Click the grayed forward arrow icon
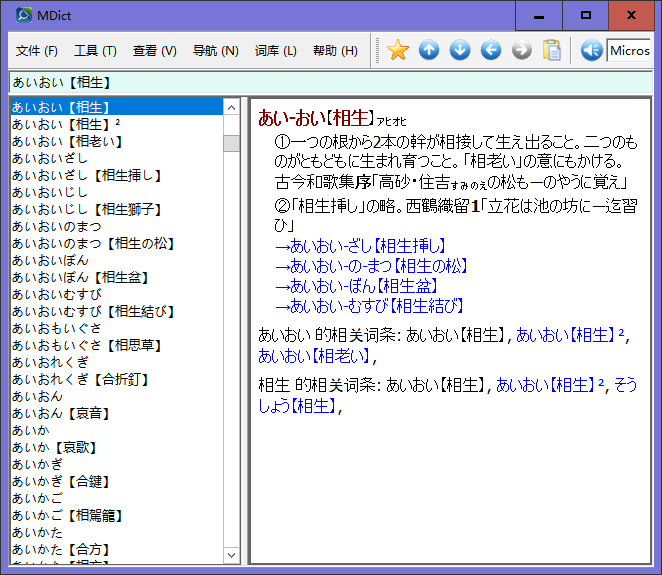Screen dimensions: 662x575 (x=521, y=50)
